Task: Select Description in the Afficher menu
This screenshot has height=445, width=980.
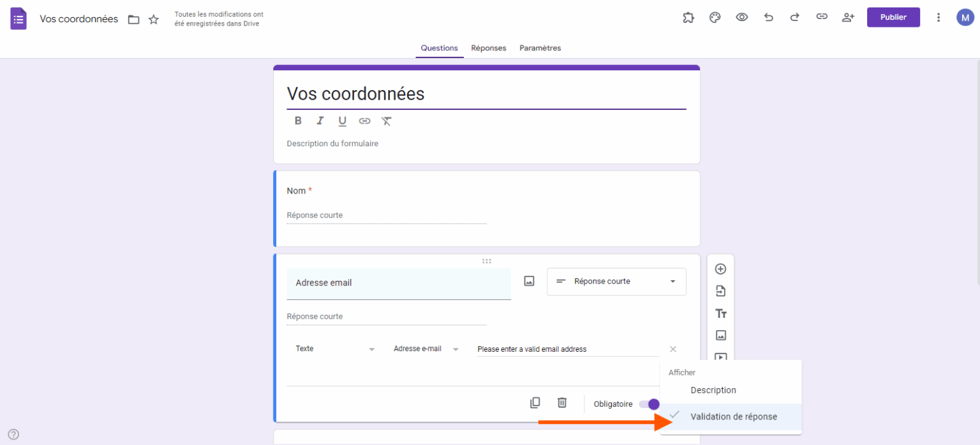Action: tap(713, 389)
